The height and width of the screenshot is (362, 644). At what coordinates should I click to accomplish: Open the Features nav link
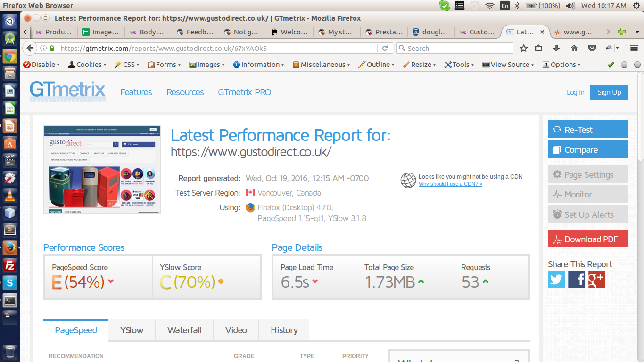click(136, 92)
